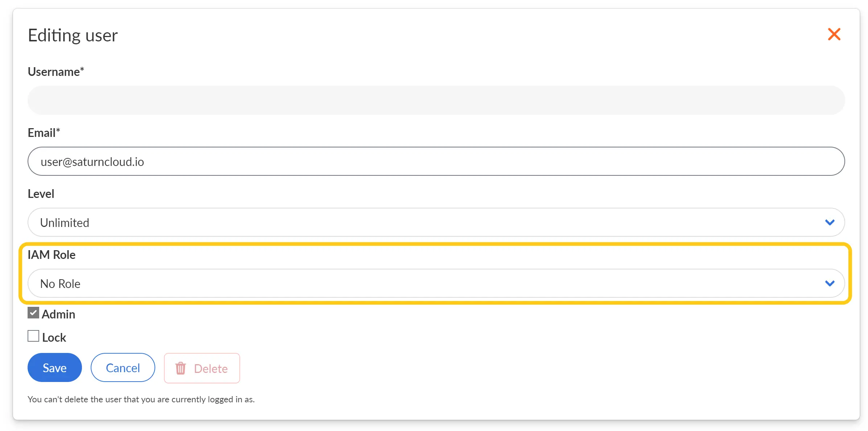Click the IAM Role field label
This screenshot has height=431, width=868.
tap(52, 255)
